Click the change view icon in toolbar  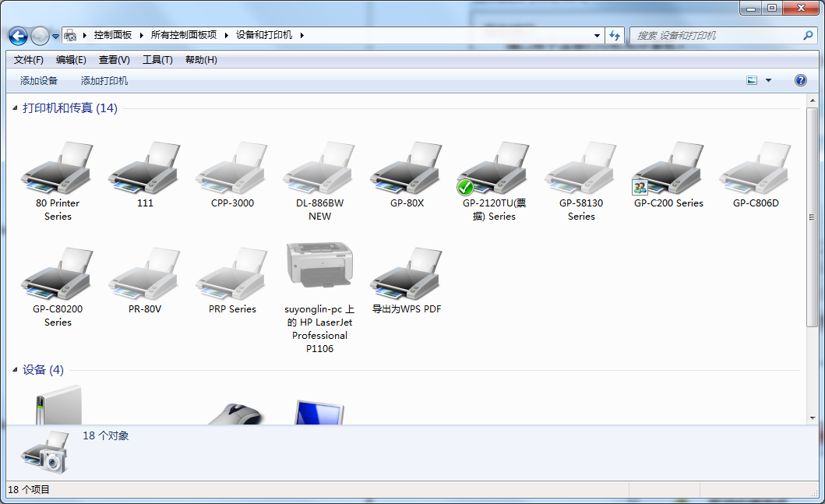(752, 80)
